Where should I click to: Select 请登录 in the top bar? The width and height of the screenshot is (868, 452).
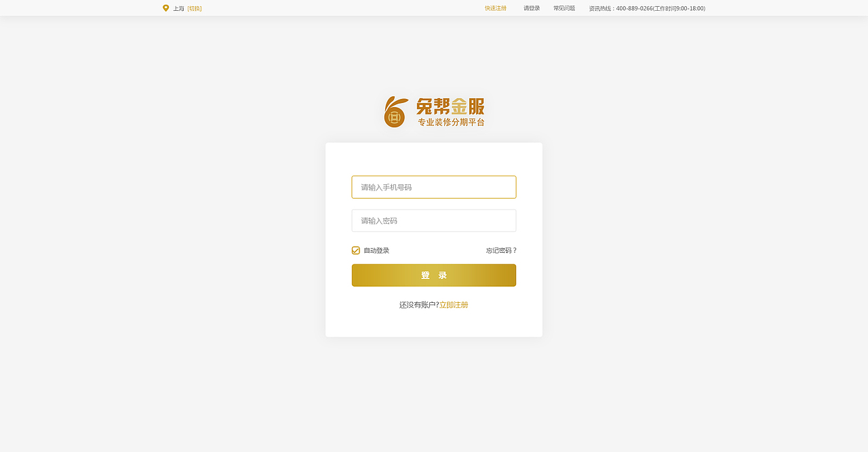tap(531, 7)
